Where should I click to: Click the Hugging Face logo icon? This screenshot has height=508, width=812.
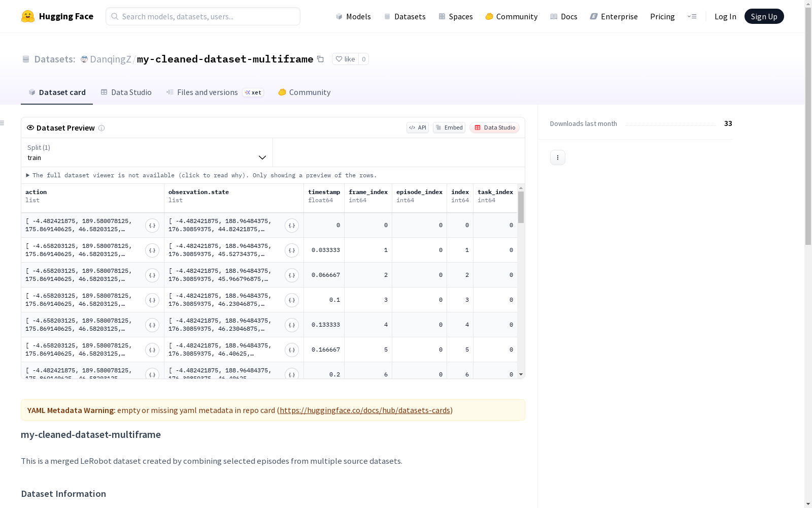28,16
